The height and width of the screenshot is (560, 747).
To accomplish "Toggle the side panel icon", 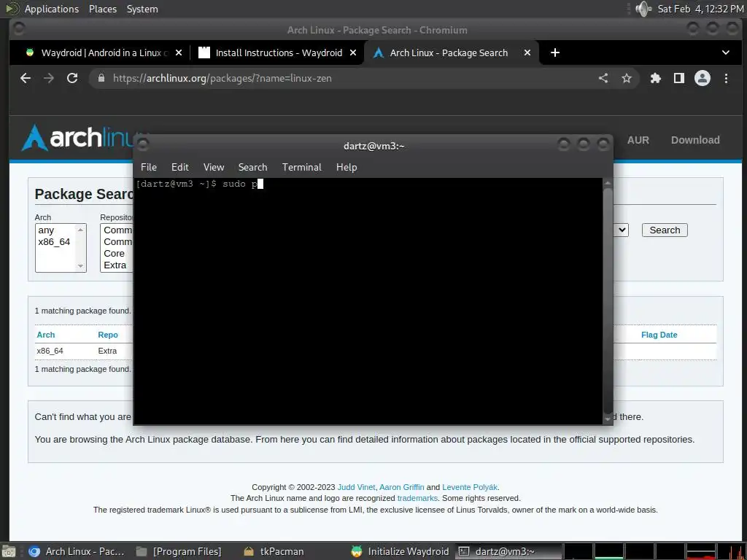I will click(679, 78).
